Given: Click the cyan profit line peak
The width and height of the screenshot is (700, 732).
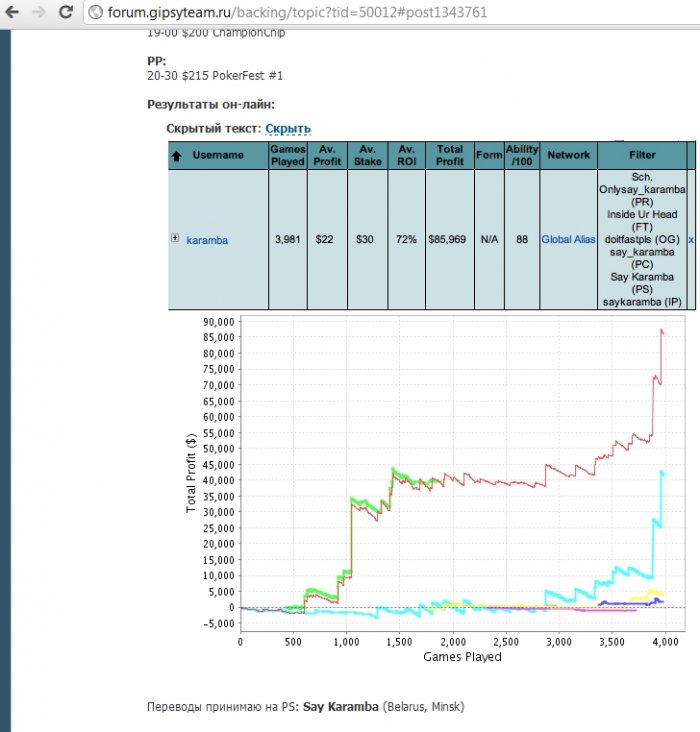Looking at the screenshot, I should click(662, 473).
